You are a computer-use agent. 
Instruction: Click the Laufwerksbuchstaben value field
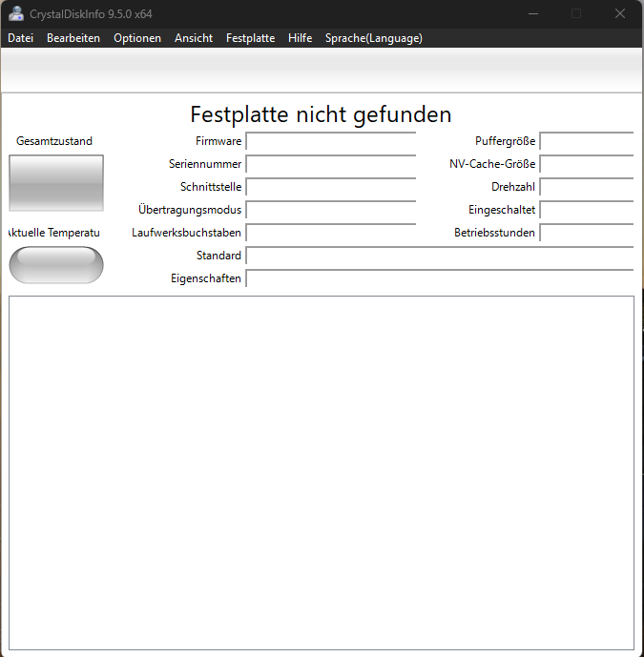pos(331,233)
